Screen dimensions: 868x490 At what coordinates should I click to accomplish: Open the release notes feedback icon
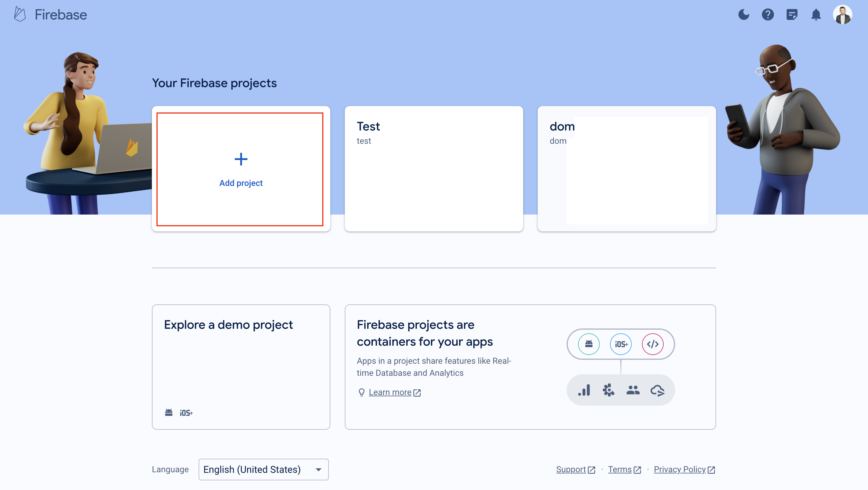(x=792, y=15)
